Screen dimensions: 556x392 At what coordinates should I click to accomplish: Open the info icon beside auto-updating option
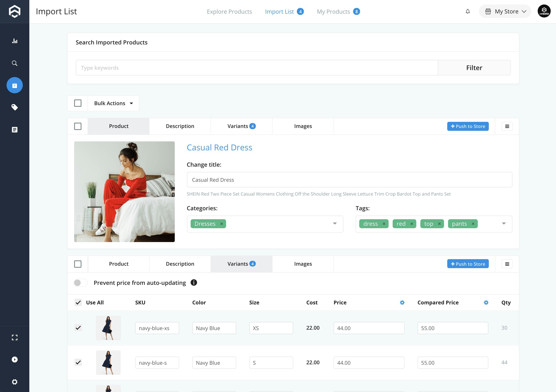pos(193,283)
